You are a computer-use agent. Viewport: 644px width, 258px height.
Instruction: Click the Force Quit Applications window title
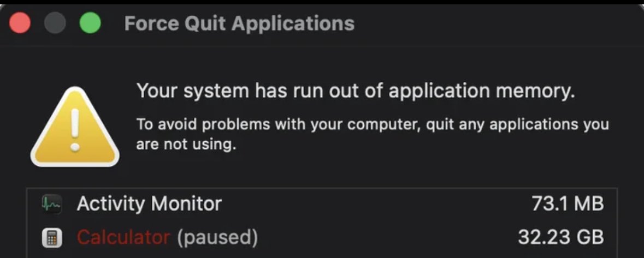click(239, 23)
